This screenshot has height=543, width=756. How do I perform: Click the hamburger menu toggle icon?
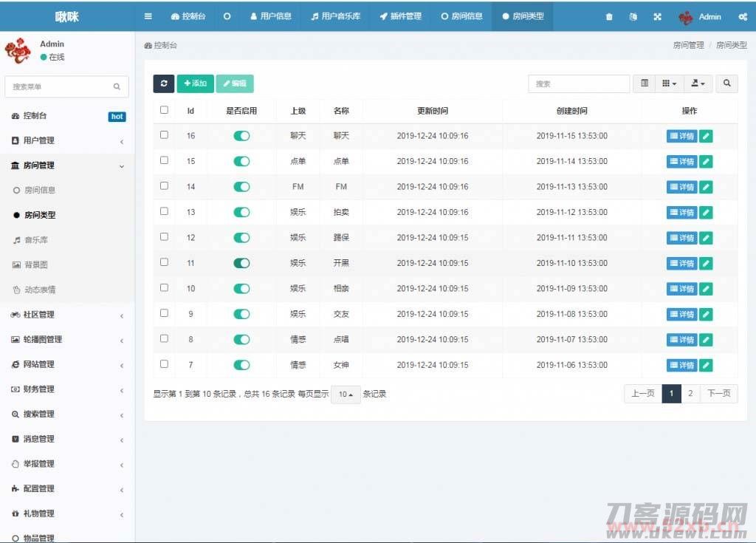click(148, 16)
